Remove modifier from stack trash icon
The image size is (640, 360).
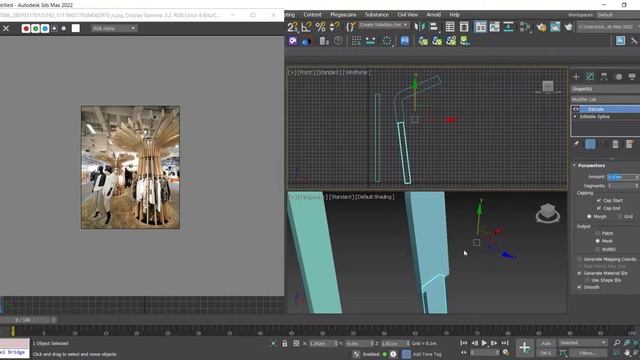click(616, 144)
